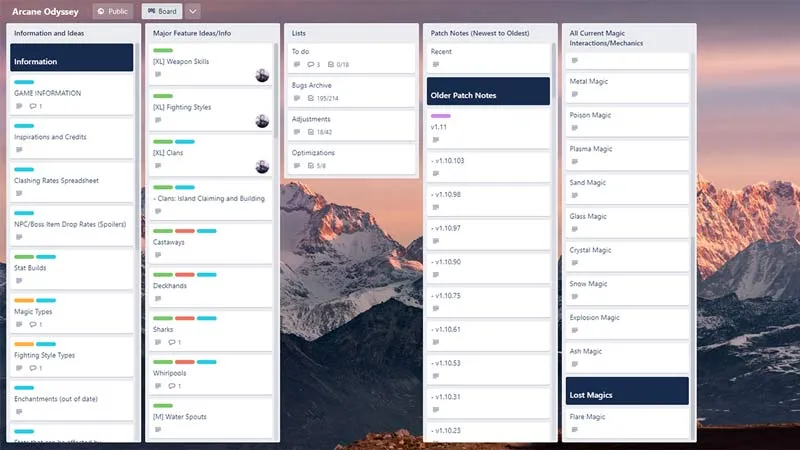
Task: Click checklist 195/214 badge on Bugs Archive
Action: coord(323,98)
